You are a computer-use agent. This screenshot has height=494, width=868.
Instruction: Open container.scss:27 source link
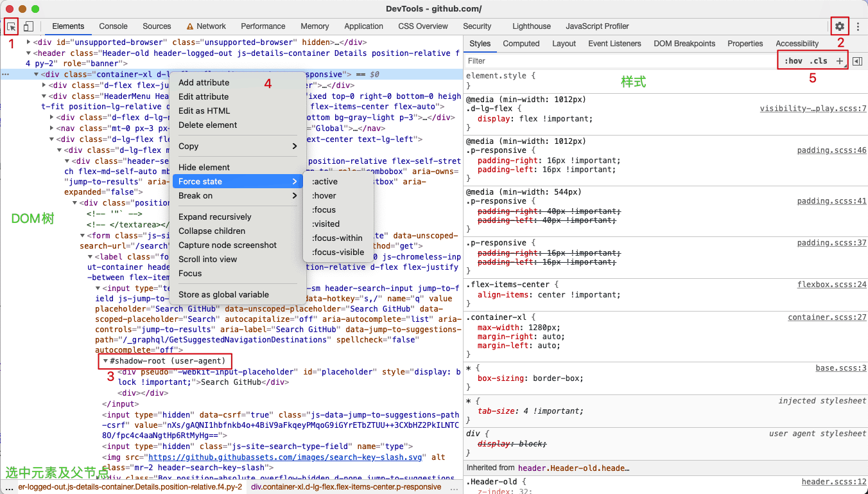pyautogui.click(x=827, y=317)
